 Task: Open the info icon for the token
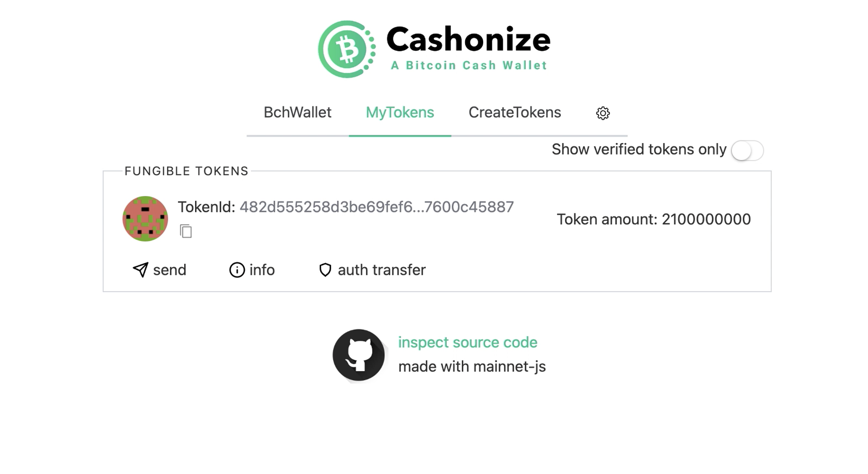click(236, 270)
